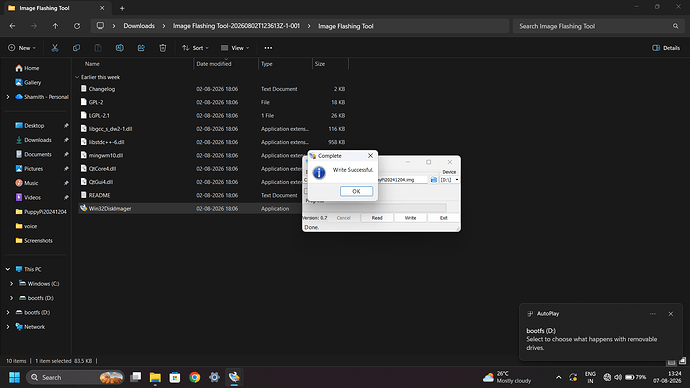
Task: Click the image file path field
Action: (402, 180)
